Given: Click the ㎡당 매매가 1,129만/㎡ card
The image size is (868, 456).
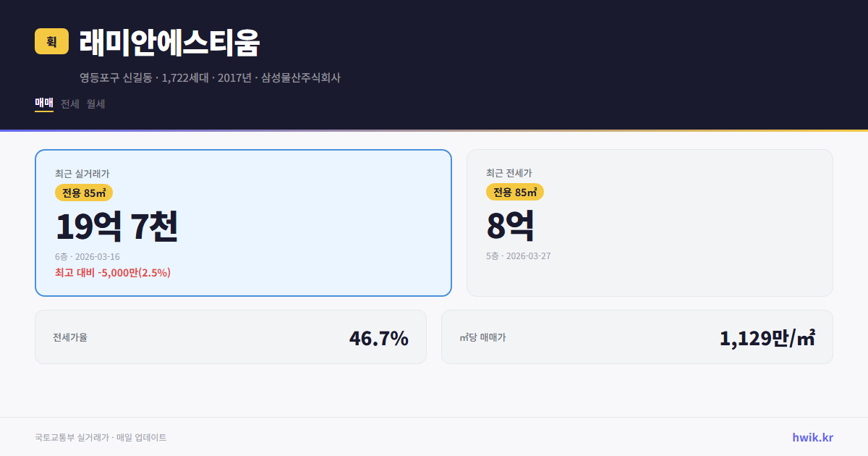Looking at the screenshot, I should (x=637, y=337).
